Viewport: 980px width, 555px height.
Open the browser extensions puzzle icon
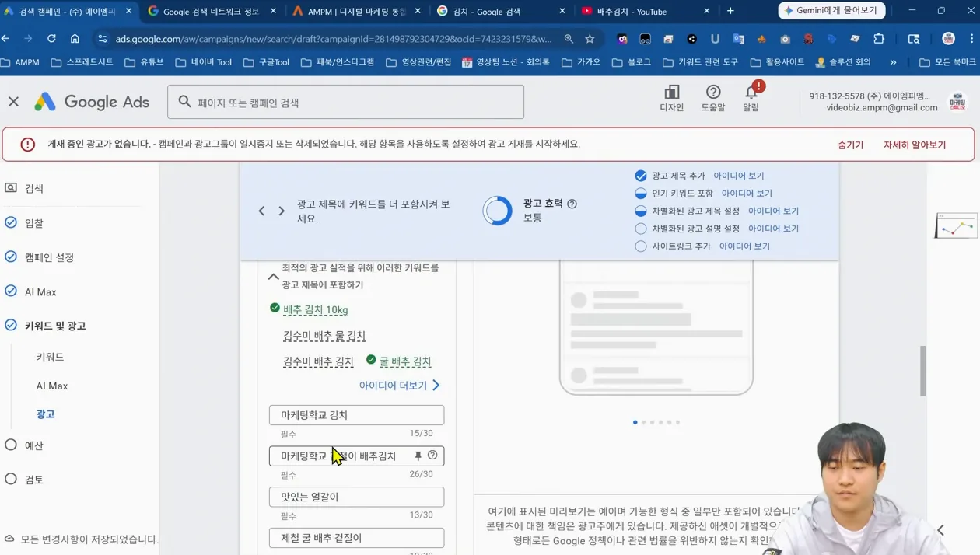pos(879,38)
